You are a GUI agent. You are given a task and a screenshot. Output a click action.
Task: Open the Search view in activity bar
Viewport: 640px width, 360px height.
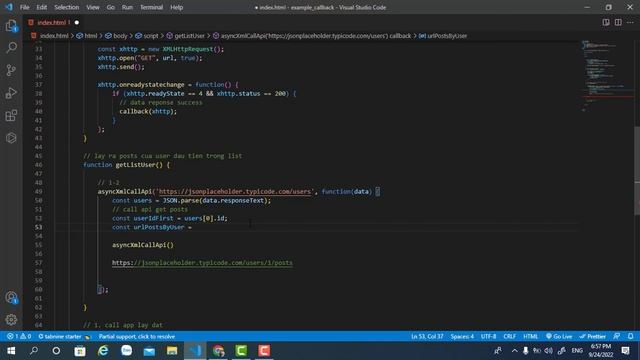(11, 47)
